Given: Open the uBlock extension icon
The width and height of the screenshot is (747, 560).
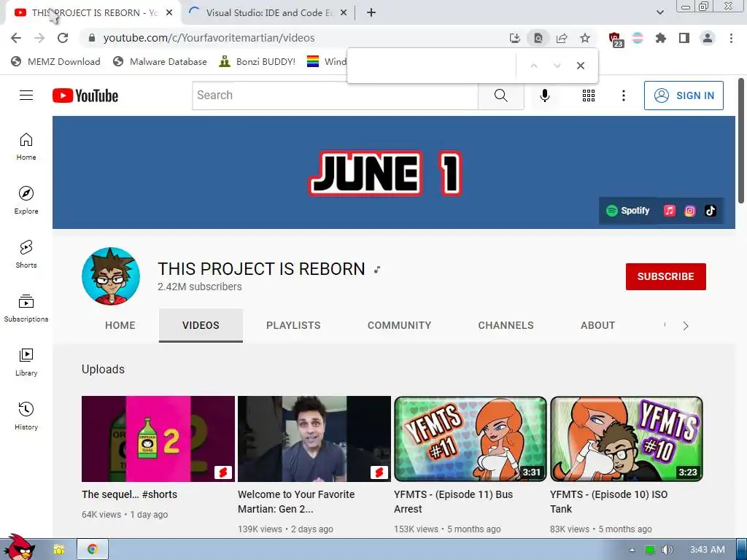Looking at the screenshot, I should tap(615, 39).
